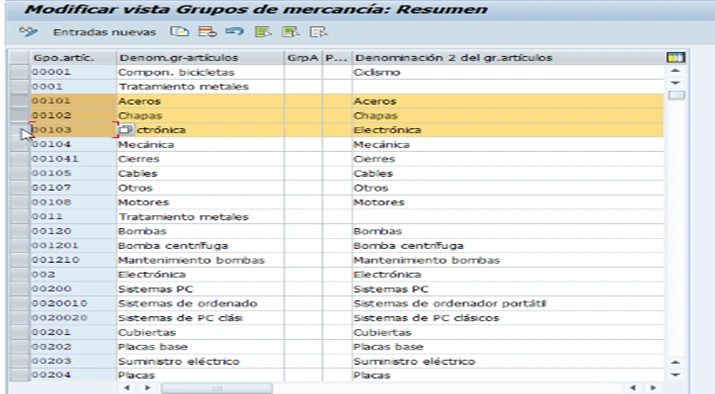The width and height of the screenshot is (715, 394).
Task: Click code cell 00107
Action: point(73,188)
